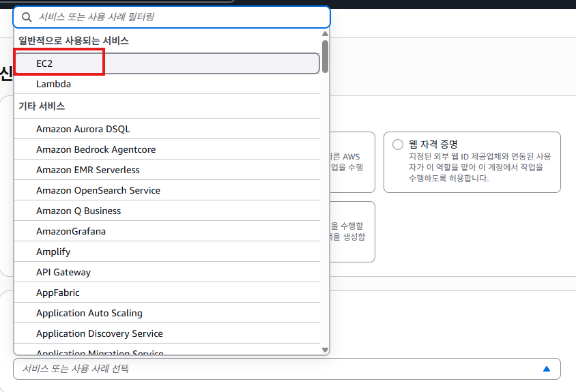Click the dropdown list scrollbar thumb
Viewport: 576px width, 392px height.
click(x=325, y=57)
